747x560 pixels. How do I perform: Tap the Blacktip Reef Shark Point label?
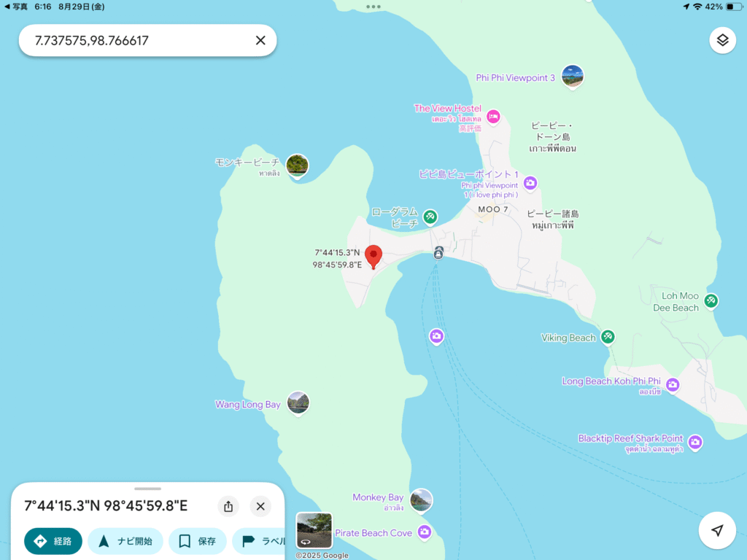click(x=630, y=438)
